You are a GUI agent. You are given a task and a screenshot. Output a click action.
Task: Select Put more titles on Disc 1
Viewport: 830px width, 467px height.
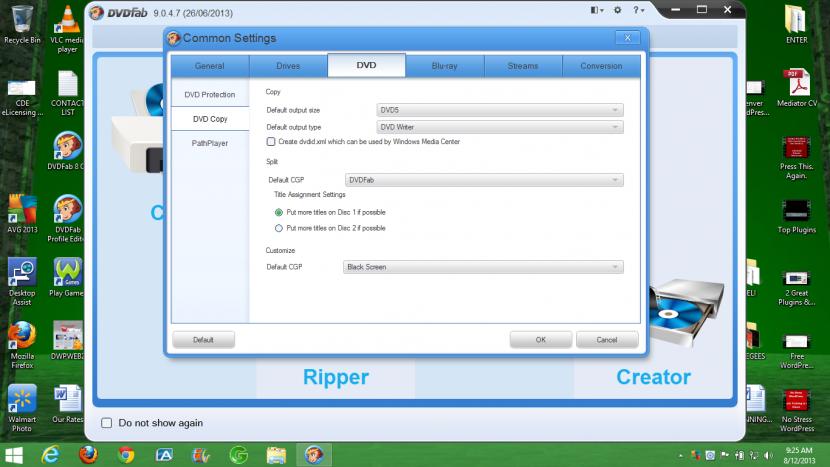tap(279, 212)
